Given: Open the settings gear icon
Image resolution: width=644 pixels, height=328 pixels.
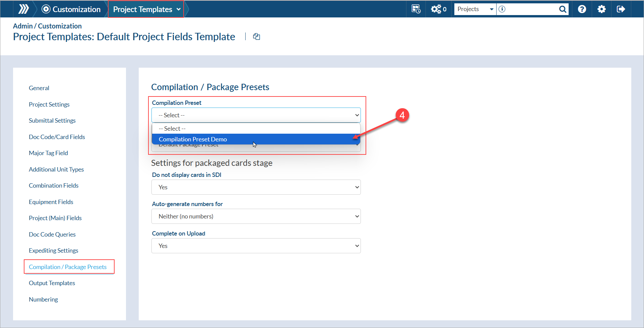Looking at the screenshot, I should (x=601, y=9).
